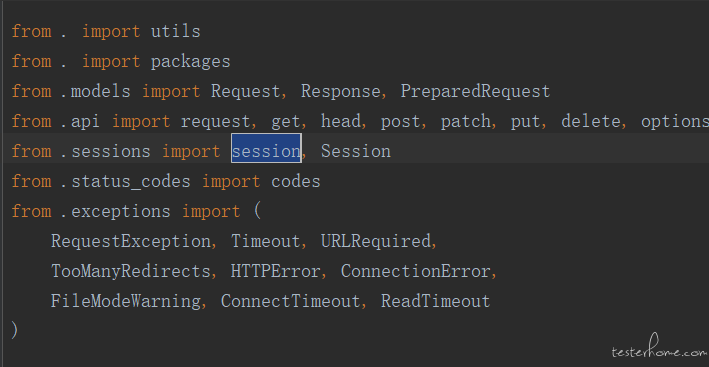Click the get function import

tap(285, 122)
